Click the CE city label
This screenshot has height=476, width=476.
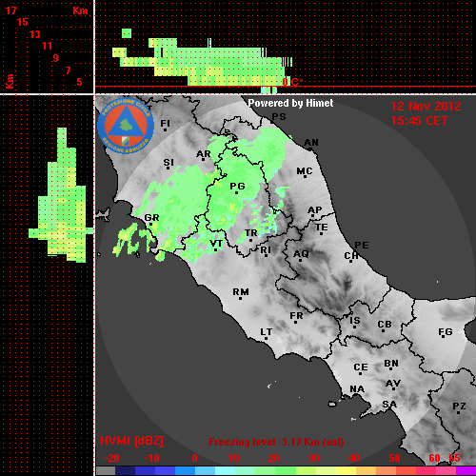tap(361, 367)
